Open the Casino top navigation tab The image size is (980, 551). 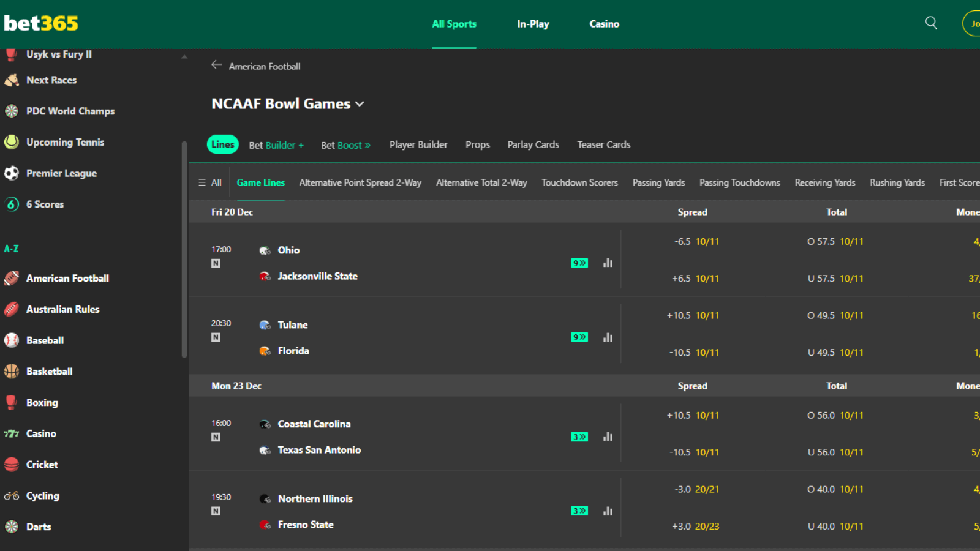[604, 24]
